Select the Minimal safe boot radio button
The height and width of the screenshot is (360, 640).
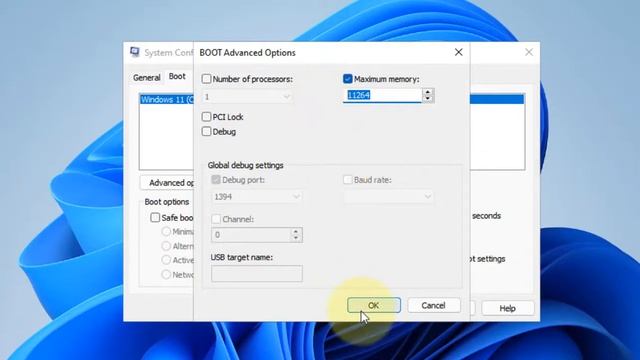pyautogui.click(x=166, y=232)
